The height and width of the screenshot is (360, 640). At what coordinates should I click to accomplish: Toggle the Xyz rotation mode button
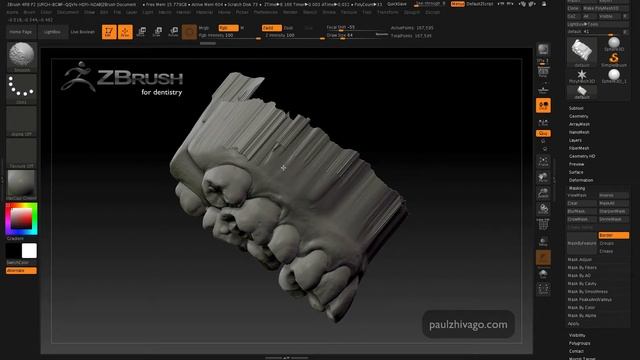543,133
